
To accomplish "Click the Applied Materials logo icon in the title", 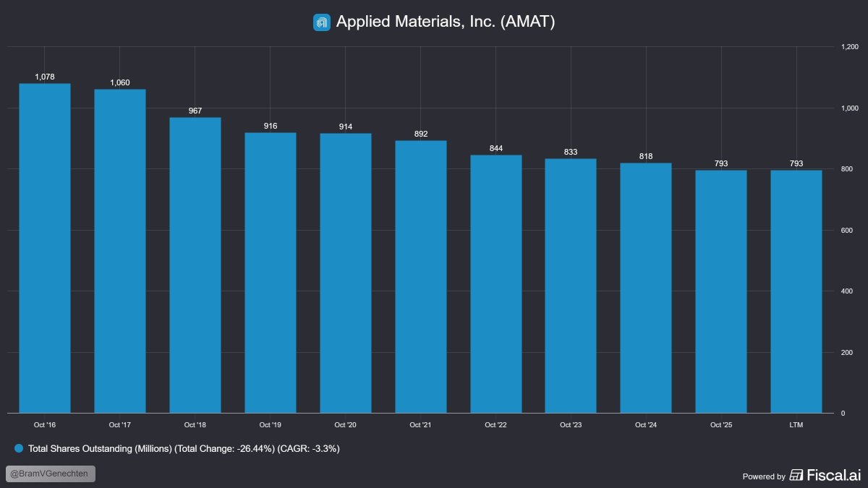I will [321, 21].
